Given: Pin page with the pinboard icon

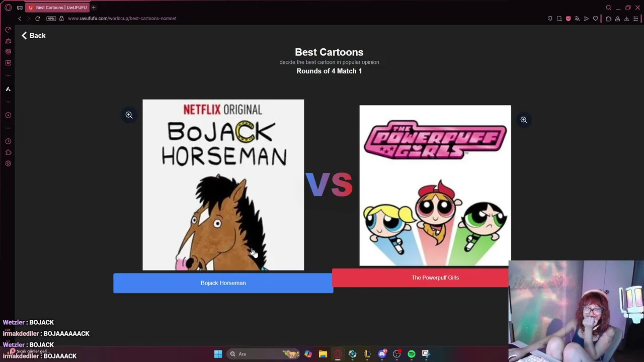Looking at the screenshot, I should 550,19.
